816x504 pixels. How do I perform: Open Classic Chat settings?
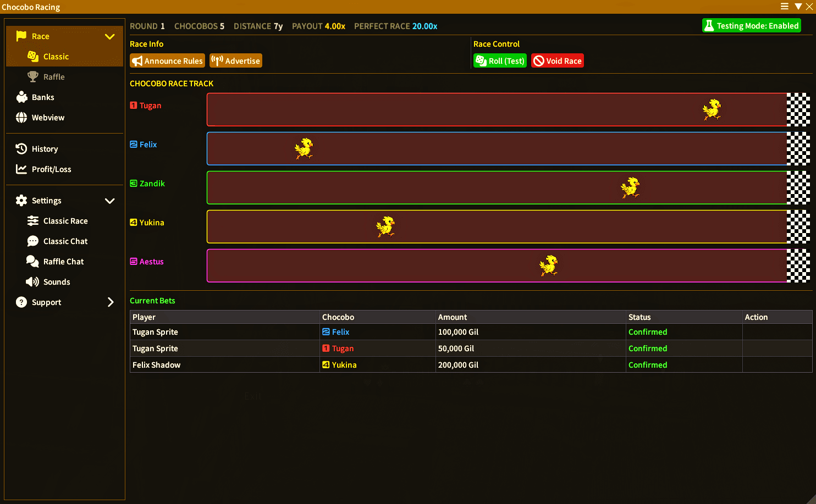(x=65, y=241)
